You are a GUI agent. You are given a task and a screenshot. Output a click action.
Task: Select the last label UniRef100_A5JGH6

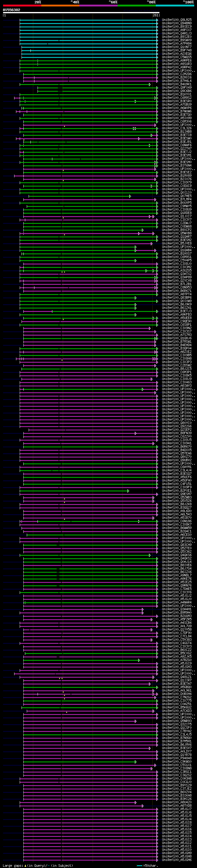click(x=177, y=860)
